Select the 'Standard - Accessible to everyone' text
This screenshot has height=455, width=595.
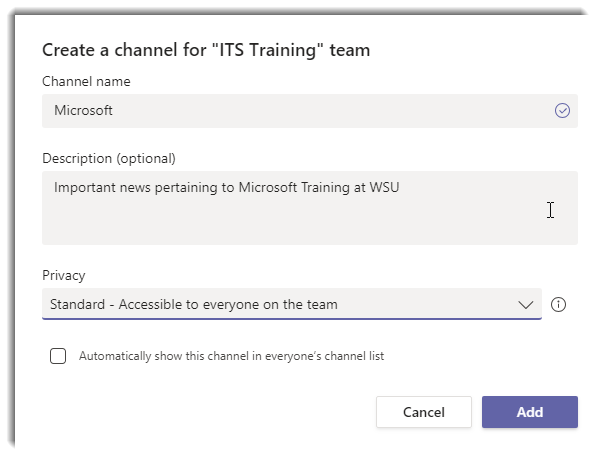[194, 304]
